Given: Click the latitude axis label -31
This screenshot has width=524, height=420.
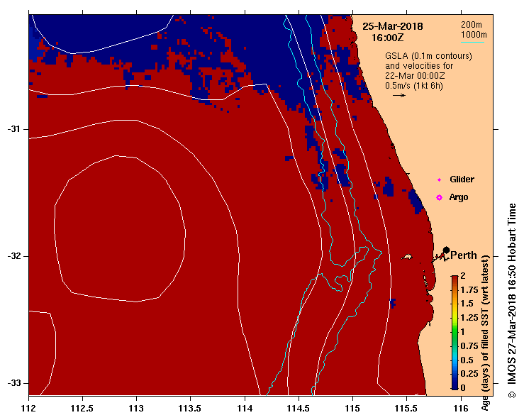Looking at the screenshot, I should 13,129.
